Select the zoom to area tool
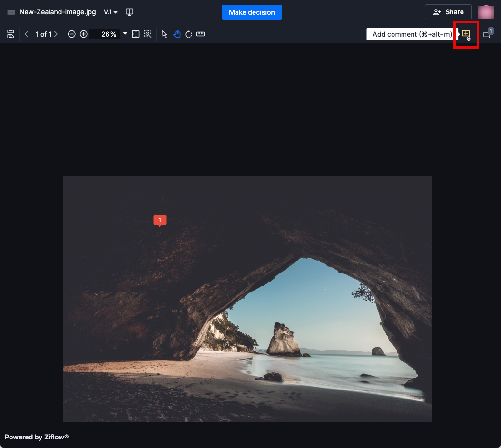The width and height of the screenshot is (501, 448). 148,34
